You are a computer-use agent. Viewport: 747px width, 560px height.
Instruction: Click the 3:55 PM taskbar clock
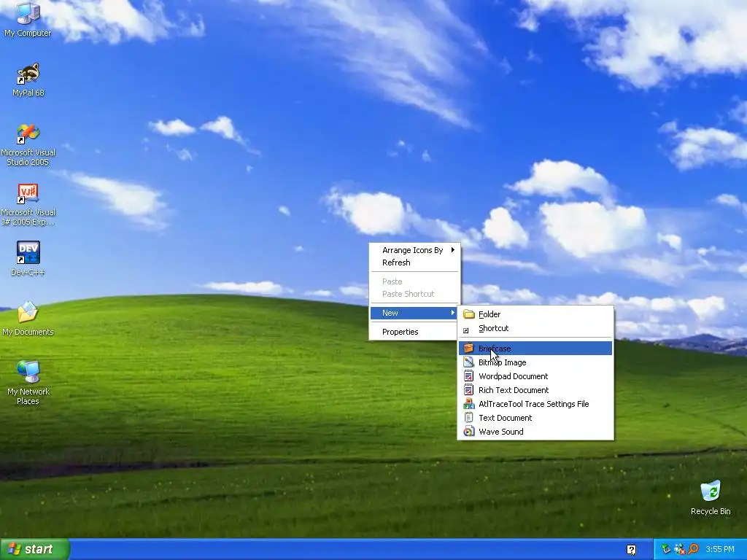point(720,549)
